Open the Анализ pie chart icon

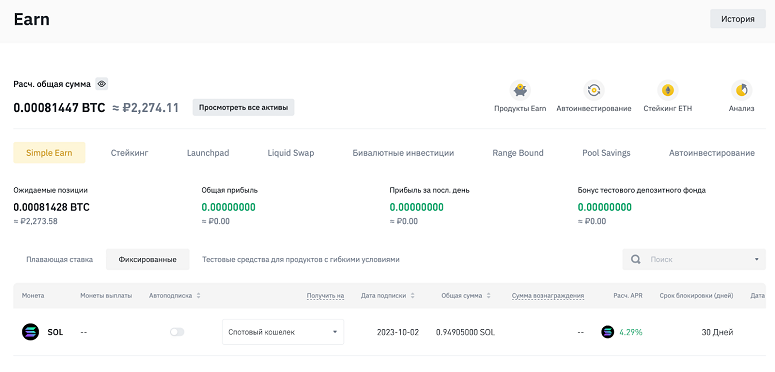point(741,90)
